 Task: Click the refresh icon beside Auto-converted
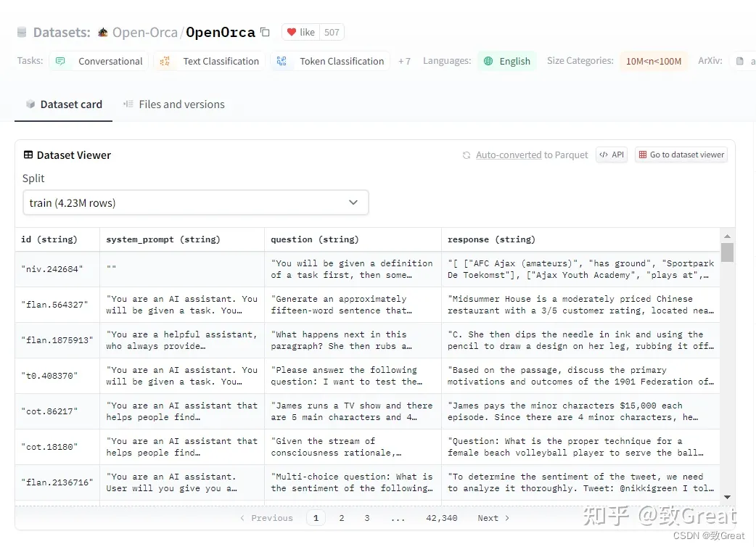point(467,155)
